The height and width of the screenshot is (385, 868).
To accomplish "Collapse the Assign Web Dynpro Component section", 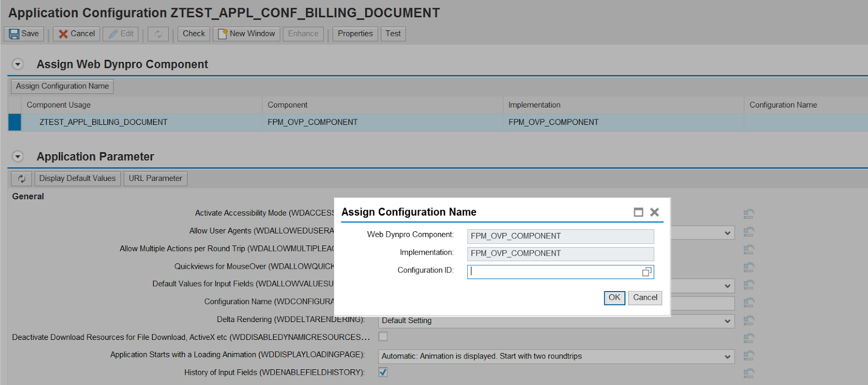I will (18, 64).
